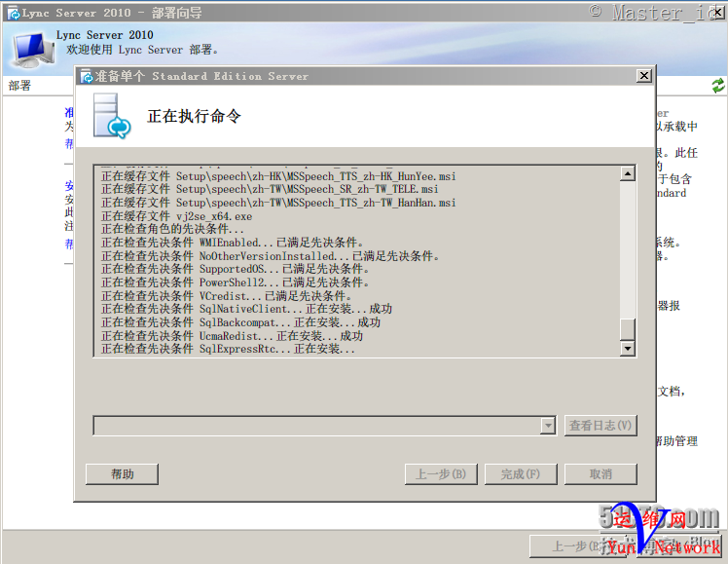Click the dialog title bar wizard icon
Screen dimensions: 728x564
pos(87,76)
